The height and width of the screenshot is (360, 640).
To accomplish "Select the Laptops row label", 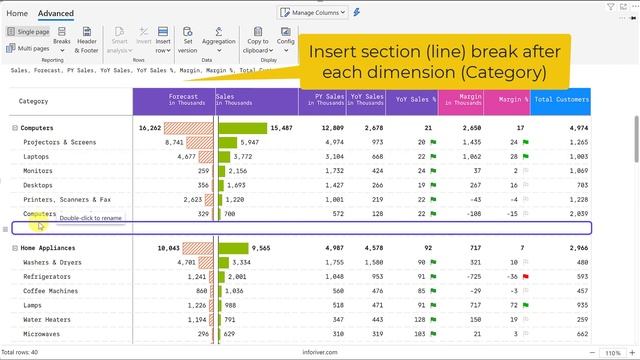I will [36, 156].
